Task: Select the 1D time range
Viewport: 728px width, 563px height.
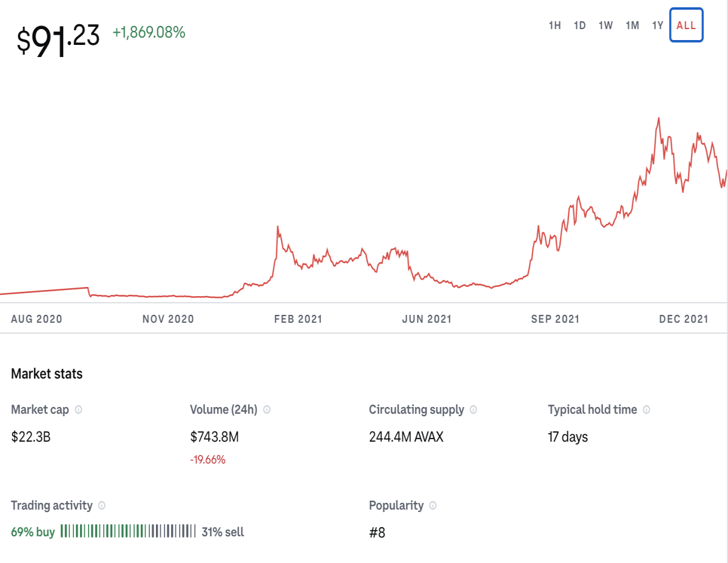Action: [580, 25]
